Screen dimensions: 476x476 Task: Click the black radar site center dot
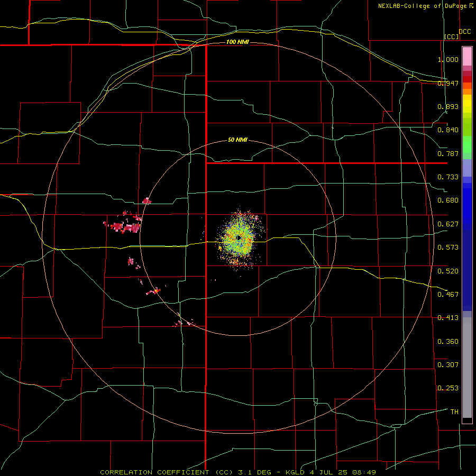239,237
